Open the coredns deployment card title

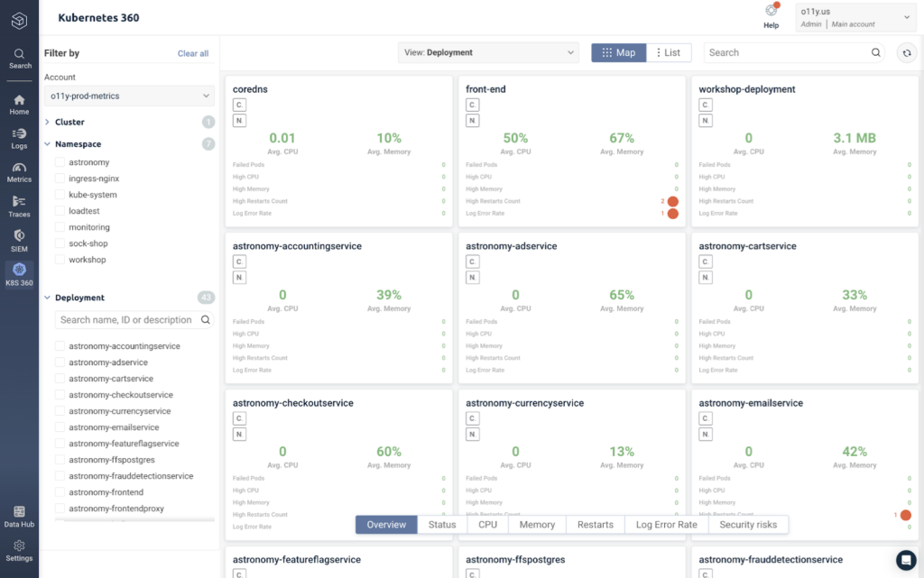coord(250,89)
